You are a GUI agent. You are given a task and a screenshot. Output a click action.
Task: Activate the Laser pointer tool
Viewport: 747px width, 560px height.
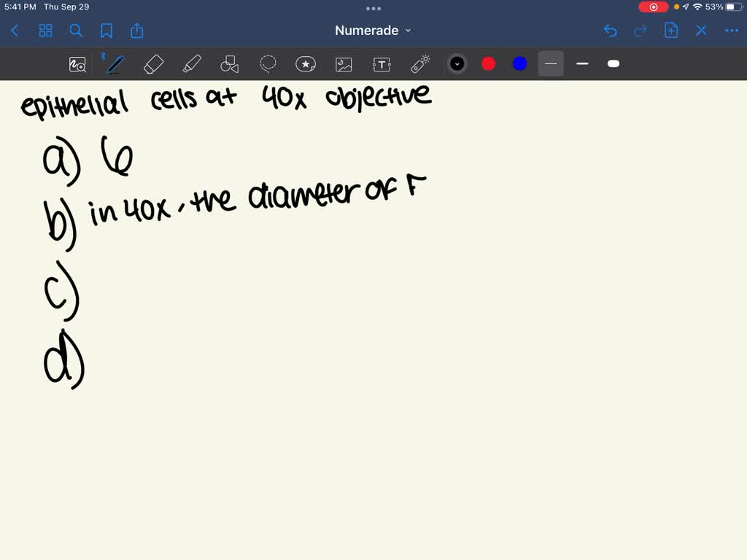[x=420, y=64]
